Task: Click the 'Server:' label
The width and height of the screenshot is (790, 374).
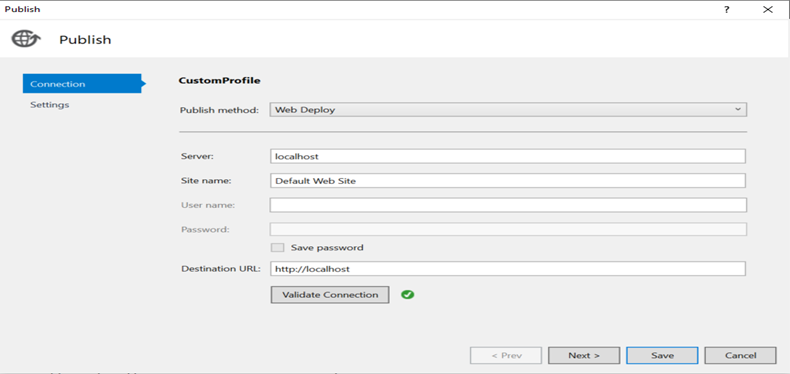Action: (198, 156)
